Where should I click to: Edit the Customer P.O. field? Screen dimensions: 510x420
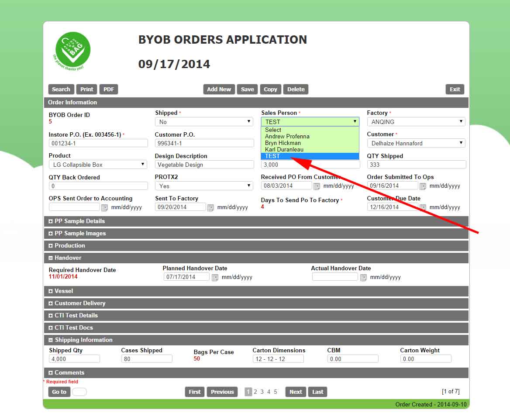coord(204,144)
